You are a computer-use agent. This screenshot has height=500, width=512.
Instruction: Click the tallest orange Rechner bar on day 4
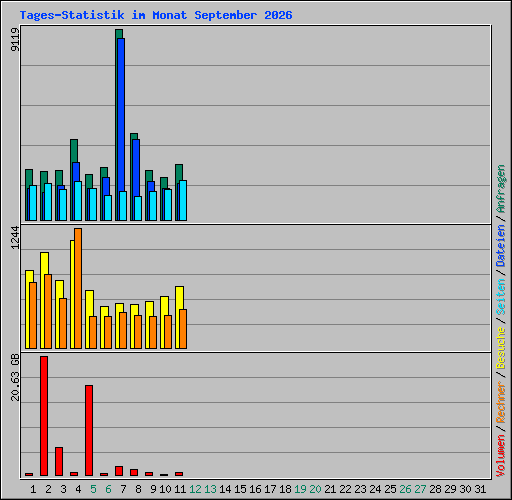(78, 288)
